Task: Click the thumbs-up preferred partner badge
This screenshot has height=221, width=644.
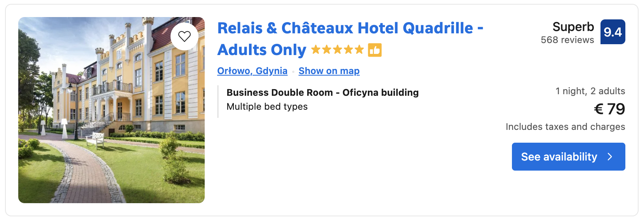Action: coord(375,50)
